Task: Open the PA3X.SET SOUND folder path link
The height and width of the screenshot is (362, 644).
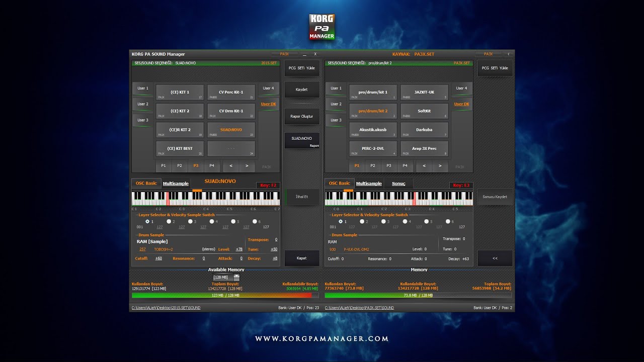Action: point(359,308)
